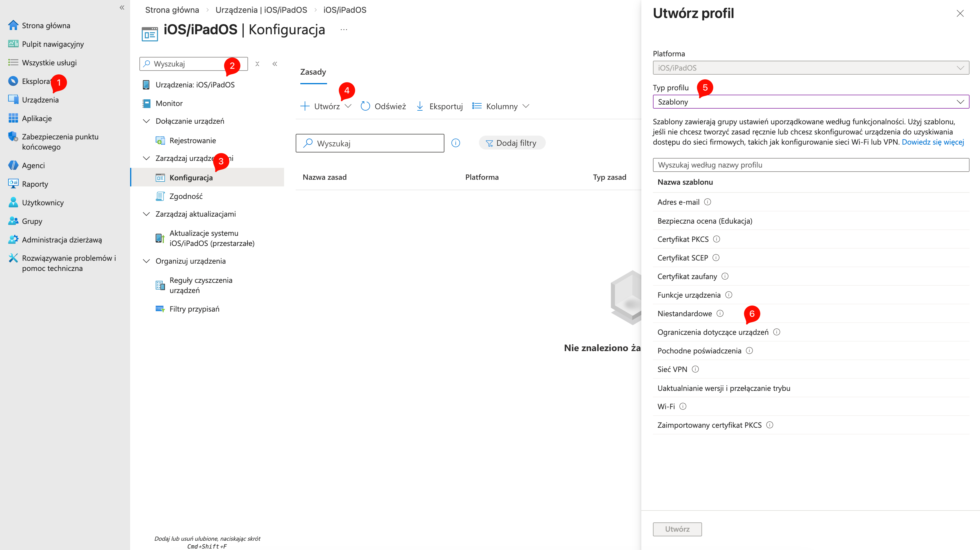The image size is (980, 550).
Task: Click the Eksportuj download icon
Action: (x=420, y=106)
